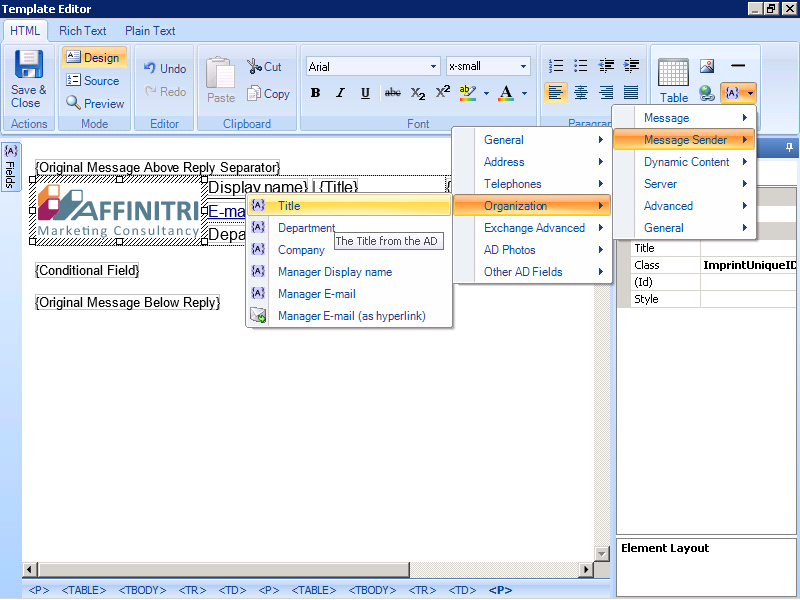Click the Save & Close floppy disk icon
Screen dimensions: 800x600
pyautogui.click(x=29, y=64)
